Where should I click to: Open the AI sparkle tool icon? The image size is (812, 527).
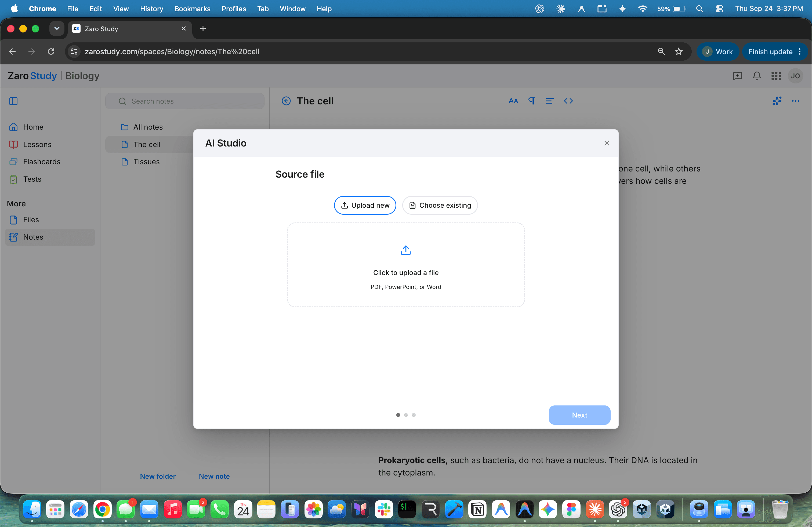[x=777, y=101]
